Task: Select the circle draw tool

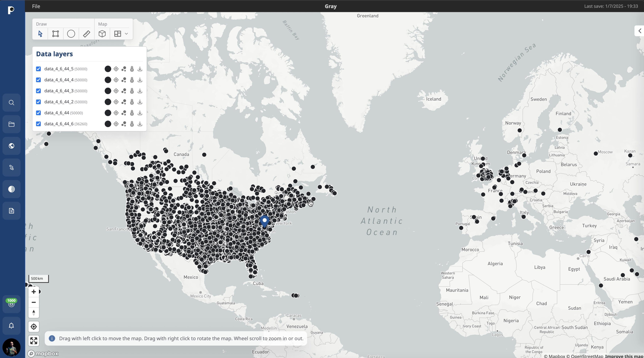Action: point(71,34)
